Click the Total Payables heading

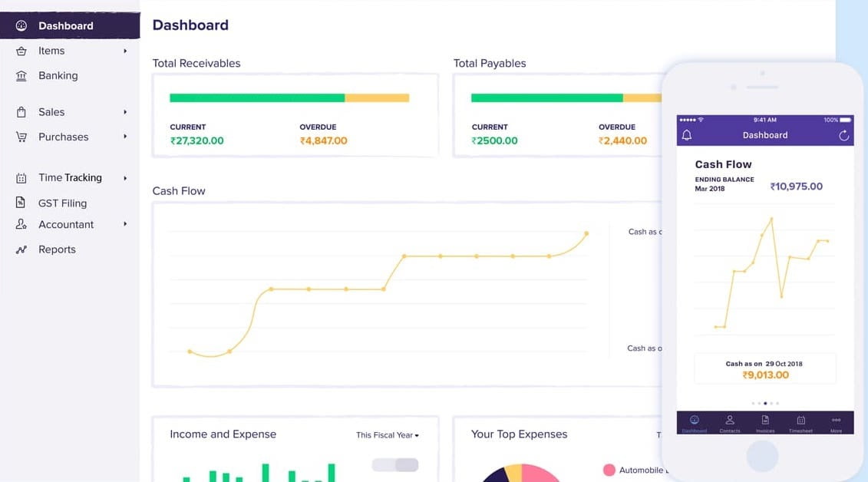(x=490, y=63)
